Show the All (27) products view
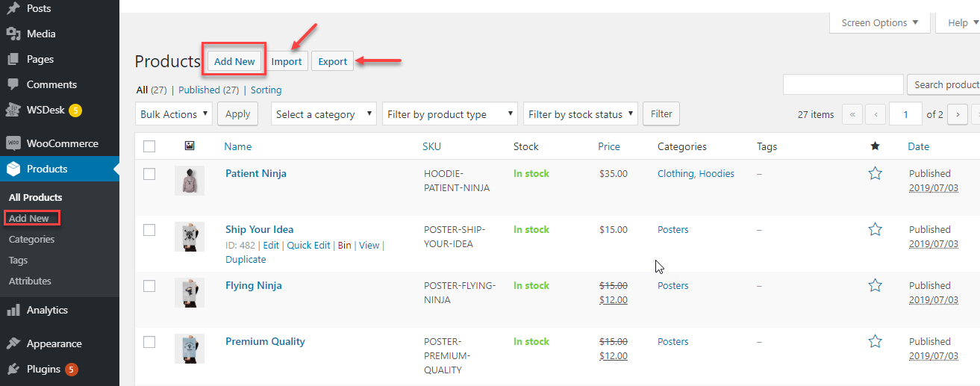The width and height of the screenshot is (980, 386). pos(152,90)
